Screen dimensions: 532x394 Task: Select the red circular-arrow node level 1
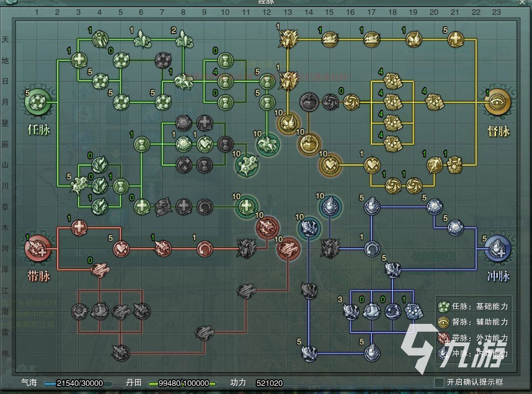[205, 249]
